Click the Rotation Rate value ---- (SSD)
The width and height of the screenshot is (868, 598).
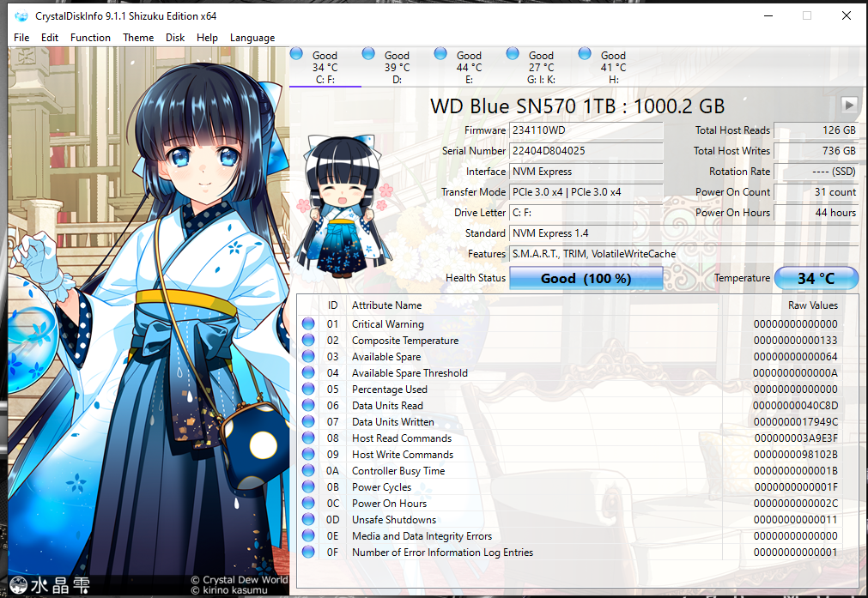(x=816, y=172)
